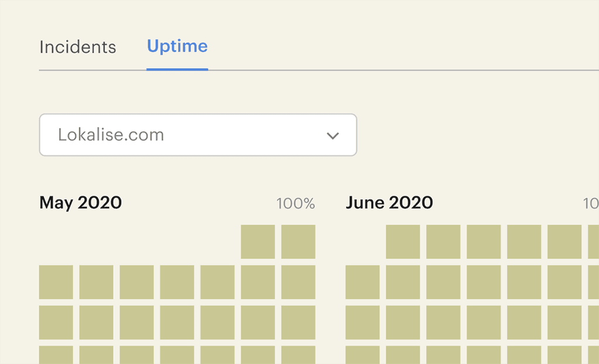Pick third square in May's third row
Image resolution: width=599 pixels, height=364 pixels.
pyautogui.click(x=137, y=323)
